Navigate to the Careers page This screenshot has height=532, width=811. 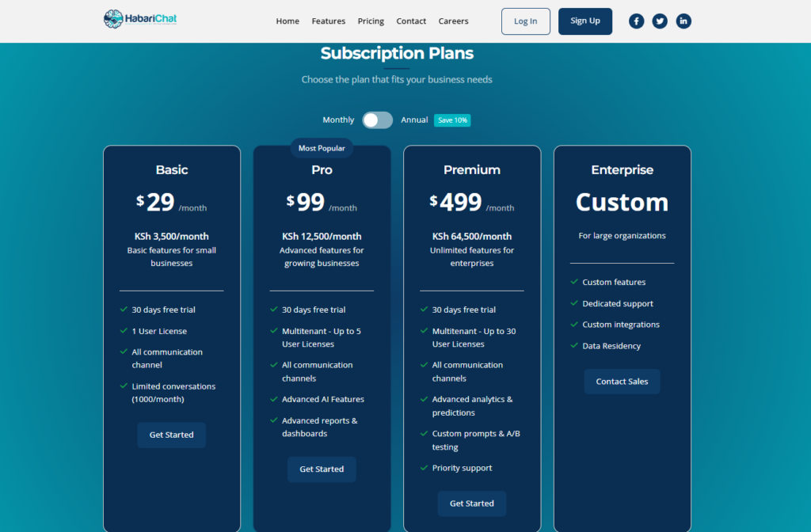[453, 21]
